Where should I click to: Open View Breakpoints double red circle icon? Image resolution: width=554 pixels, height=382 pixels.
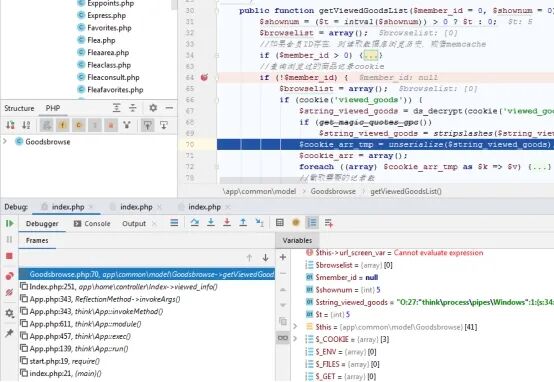click(10, 276)
